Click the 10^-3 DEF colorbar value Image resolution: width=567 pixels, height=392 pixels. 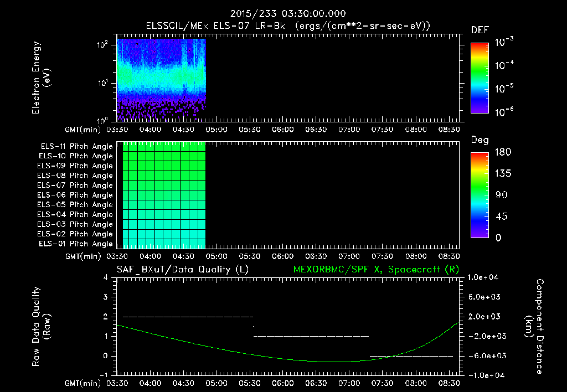click(x=504, y=42)
